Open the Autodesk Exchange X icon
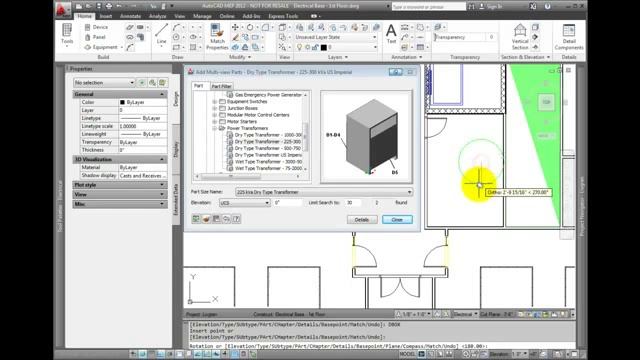Image resolution: width=640 pixels, height=360 pixels. 533,6
